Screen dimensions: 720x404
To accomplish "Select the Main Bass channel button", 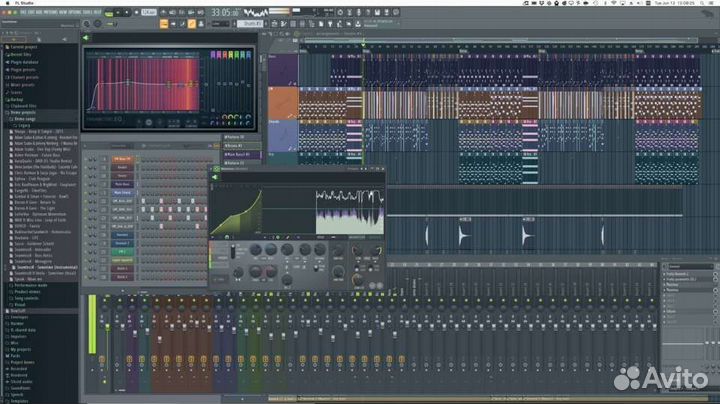I will click(x=122, y=185).
